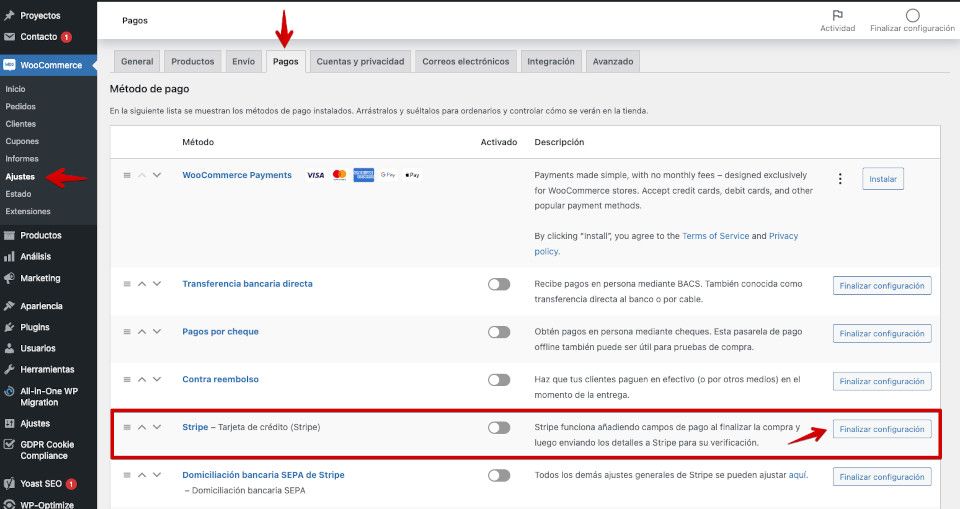
Task: Move Stripe method up
Action: tap(141, 428)
